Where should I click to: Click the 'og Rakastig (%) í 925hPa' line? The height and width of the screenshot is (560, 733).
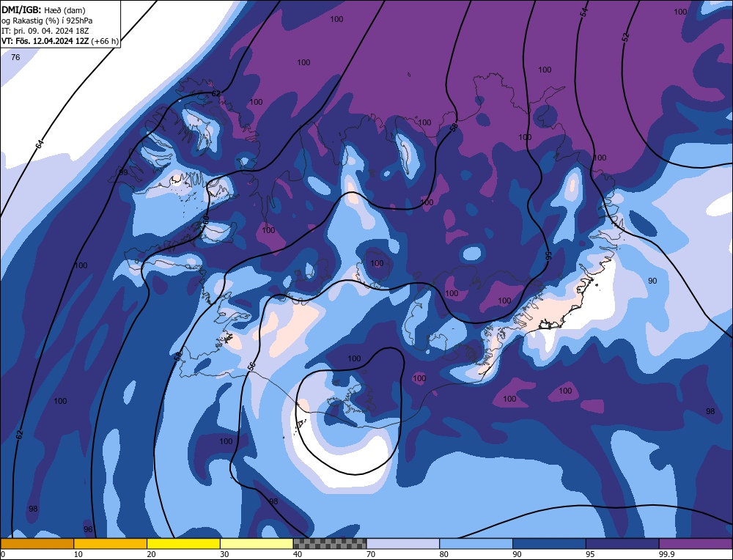[47, 21]
